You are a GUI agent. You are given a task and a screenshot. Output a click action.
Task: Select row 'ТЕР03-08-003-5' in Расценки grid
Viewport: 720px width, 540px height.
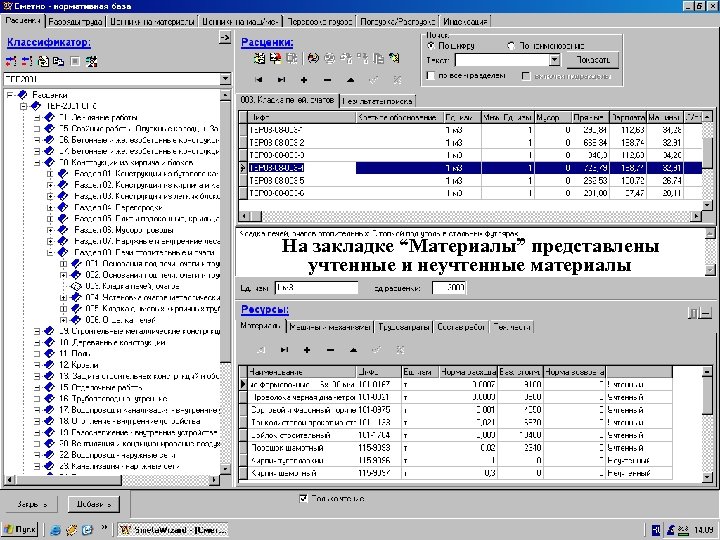pyautogui.click(x=471, y=180)
